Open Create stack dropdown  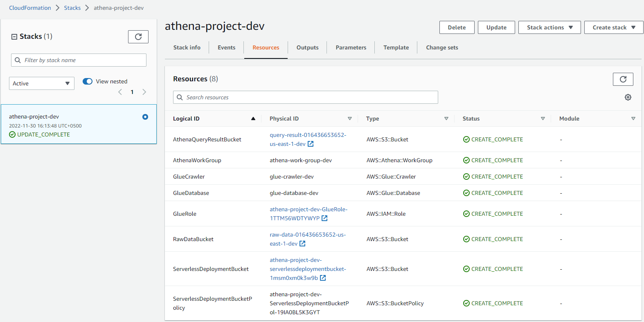(614, 27)
